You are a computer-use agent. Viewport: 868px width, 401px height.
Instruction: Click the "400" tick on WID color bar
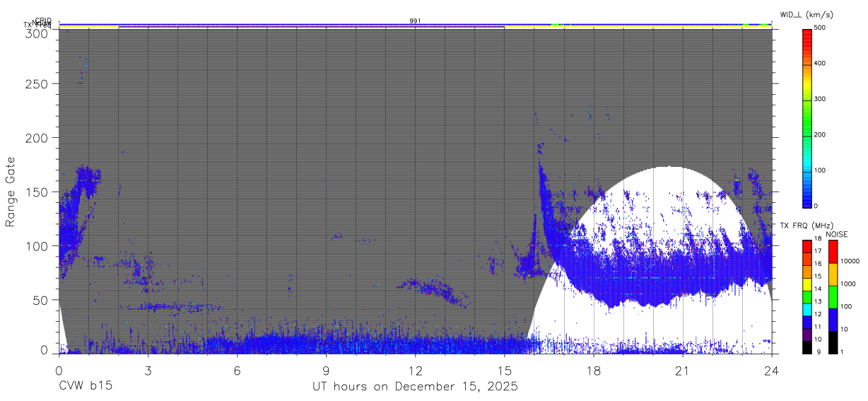pos(820,64)
